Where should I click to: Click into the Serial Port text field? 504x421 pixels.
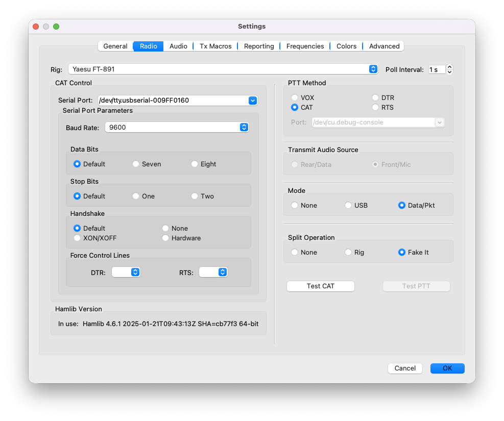tap(171, 101)
